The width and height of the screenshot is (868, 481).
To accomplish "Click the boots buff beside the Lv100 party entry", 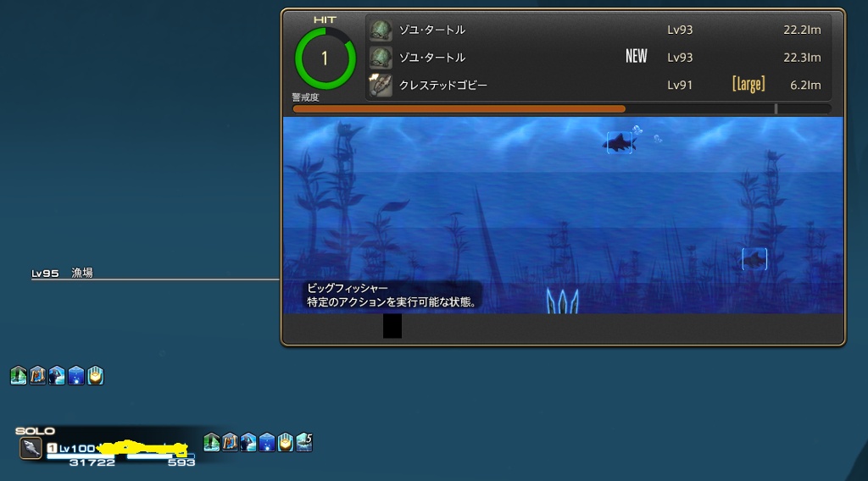I will [x=211, y=442].
